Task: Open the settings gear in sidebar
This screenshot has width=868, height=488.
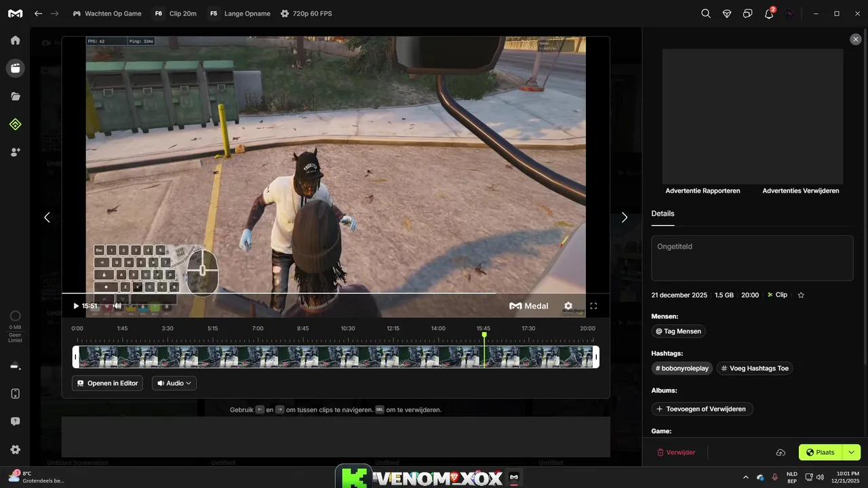Action: point(15,449)
